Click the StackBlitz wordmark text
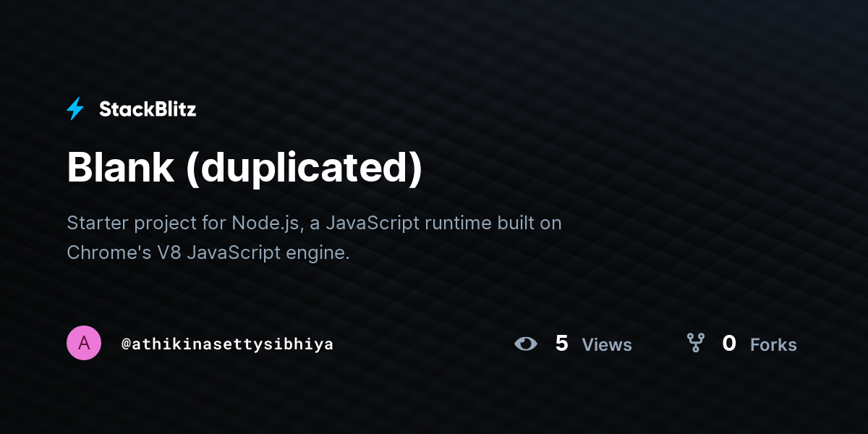 pyautogui.click(x=148, y=109)
